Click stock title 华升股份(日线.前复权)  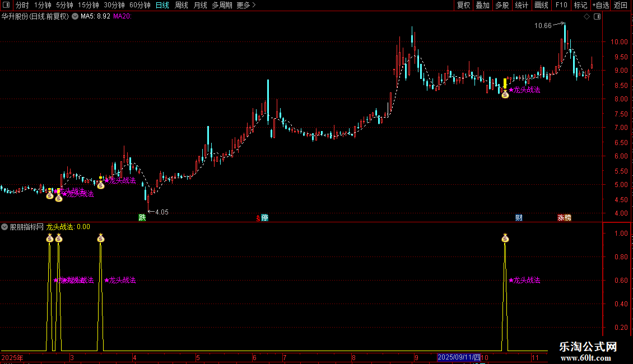35,17
